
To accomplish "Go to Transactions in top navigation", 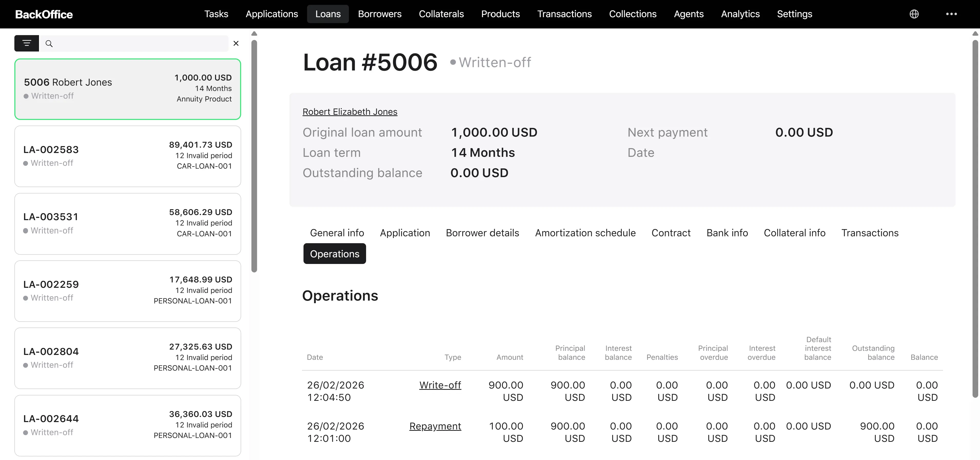I will (x=564, y=14).
